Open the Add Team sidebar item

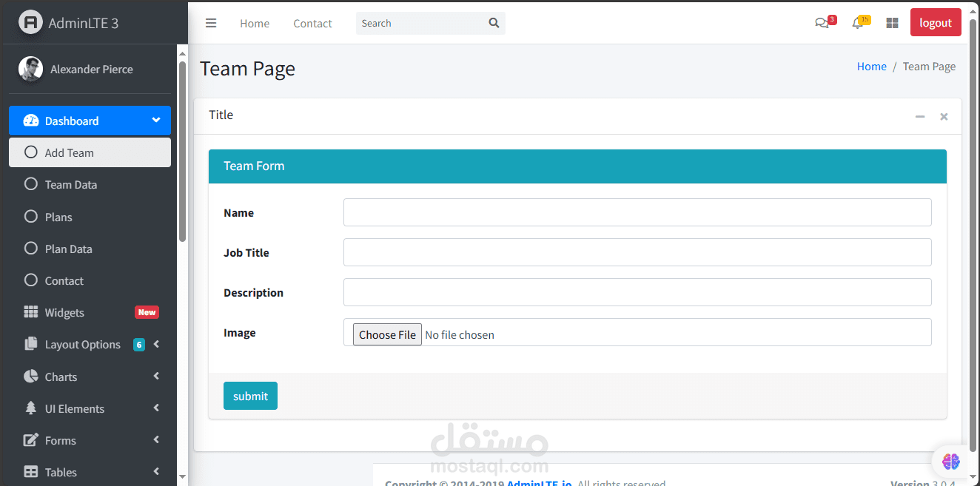(x=90, y=152)
